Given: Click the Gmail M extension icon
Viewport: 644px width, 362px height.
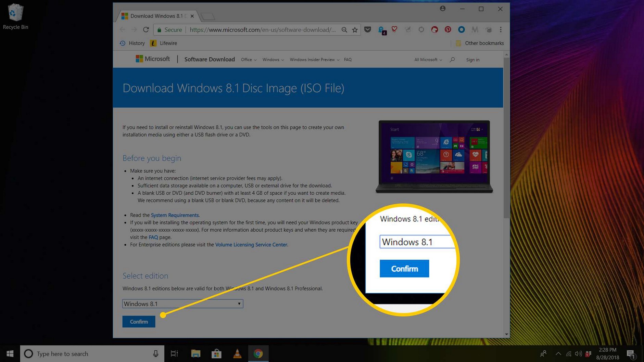Looking at the screenshot, I should pos(475,30).
